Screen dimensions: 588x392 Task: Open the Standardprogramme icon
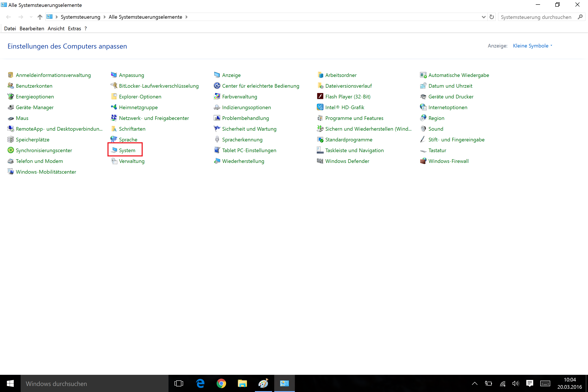(320, 139)
